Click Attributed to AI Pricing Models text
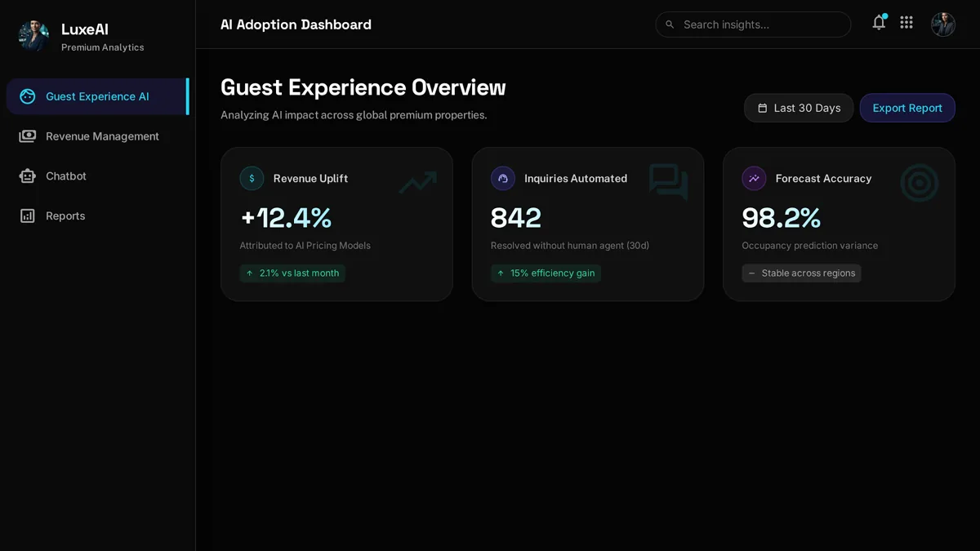This screenshot has width=980, height=551. pyautogui.click(x=305, y=246)
